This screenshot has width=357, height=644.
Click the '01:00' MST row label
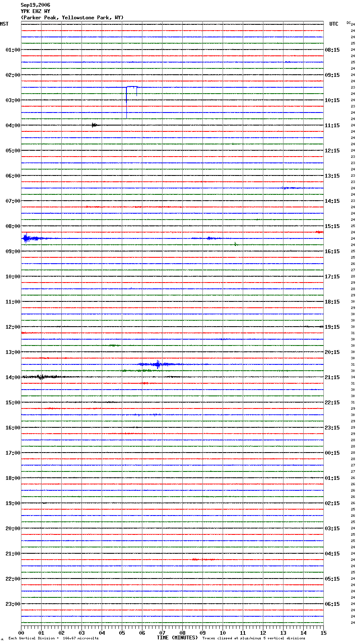tap(13, 50)
